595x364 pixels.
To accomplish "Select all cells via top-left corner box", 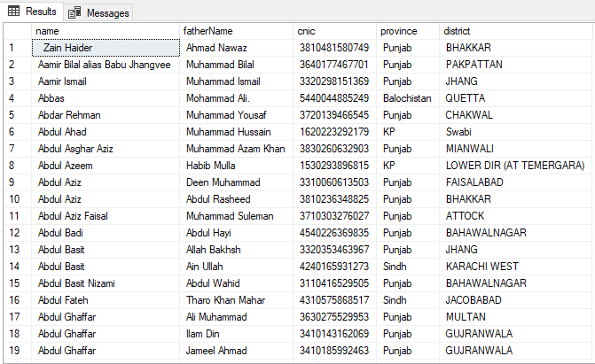I will tap(16, 31).
